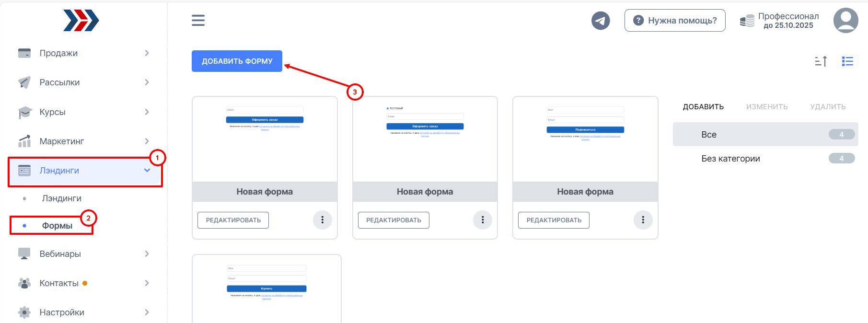Edit the second Новая форма card
868x323 pixels.
(393, 220)
